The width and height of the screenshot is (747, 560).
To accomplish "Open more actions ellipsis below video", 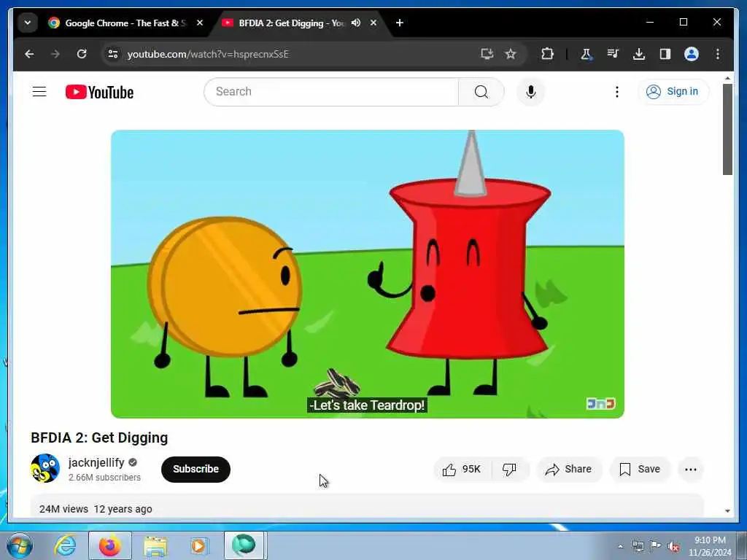I will point(691,470).
